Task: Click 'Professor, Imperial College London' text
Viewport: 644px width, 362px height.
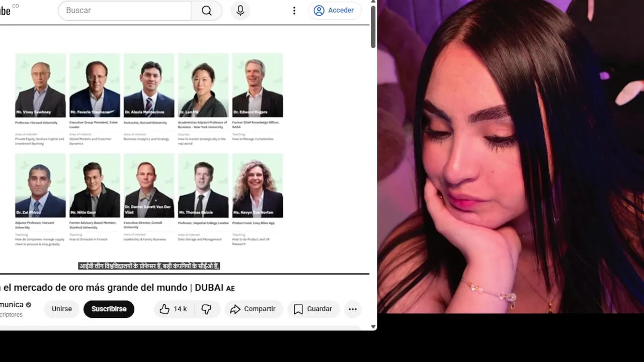Action: point(203,223)
